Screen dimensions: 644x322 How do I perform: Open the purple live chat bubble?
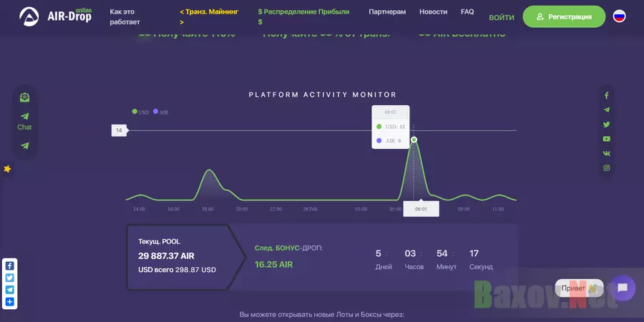623,288
